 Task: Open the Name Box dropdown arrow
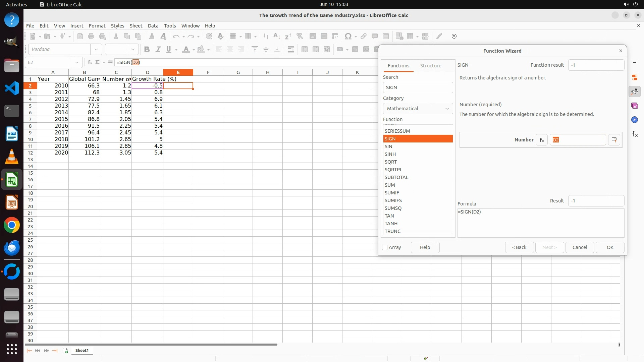77,62
